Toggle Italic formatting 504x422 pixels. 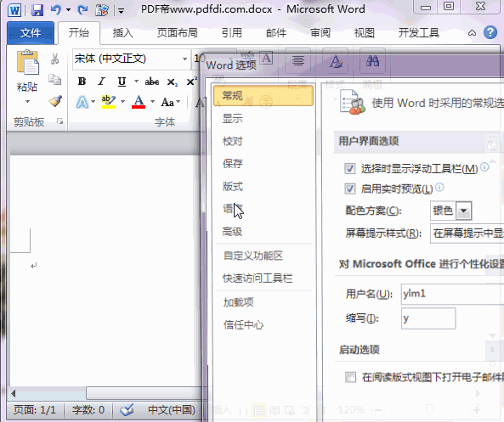pos(102,82)
